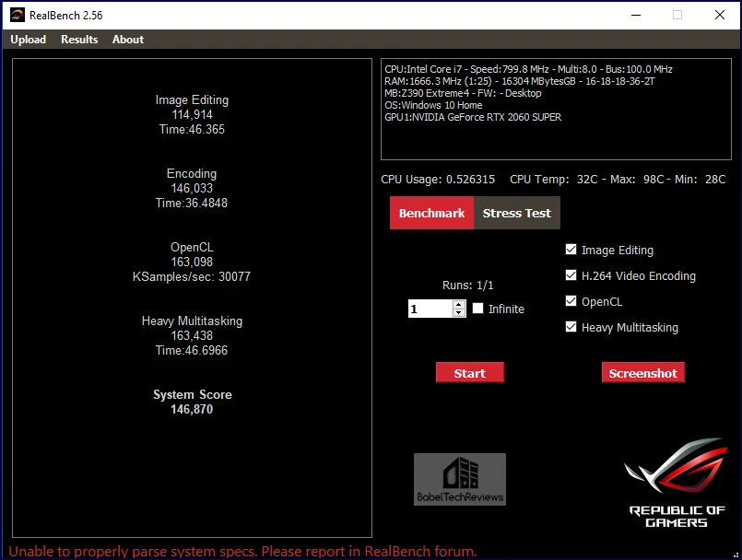The height and width of the screenshot is (560, 742).
Task: Click the Image Editing score 114,914
Action: coord(192,114)
